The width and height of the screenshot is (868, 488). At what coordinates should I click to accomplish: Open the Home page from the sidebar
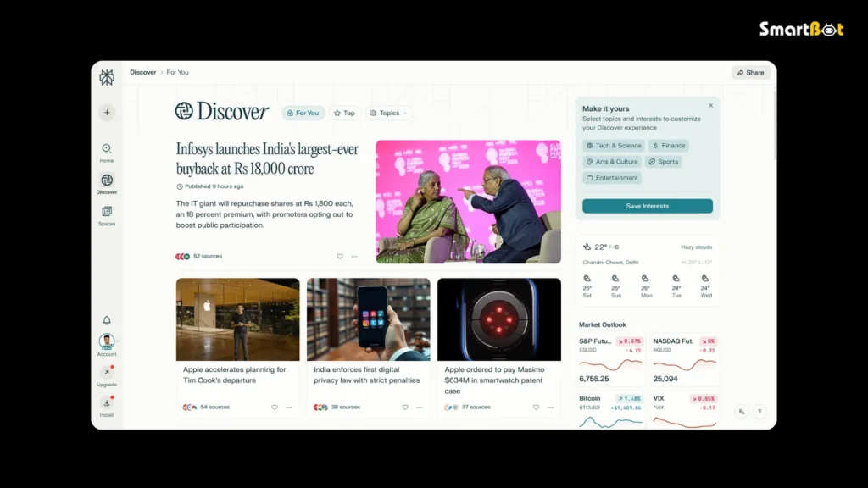pyautogui.click(x=107, y=149)
